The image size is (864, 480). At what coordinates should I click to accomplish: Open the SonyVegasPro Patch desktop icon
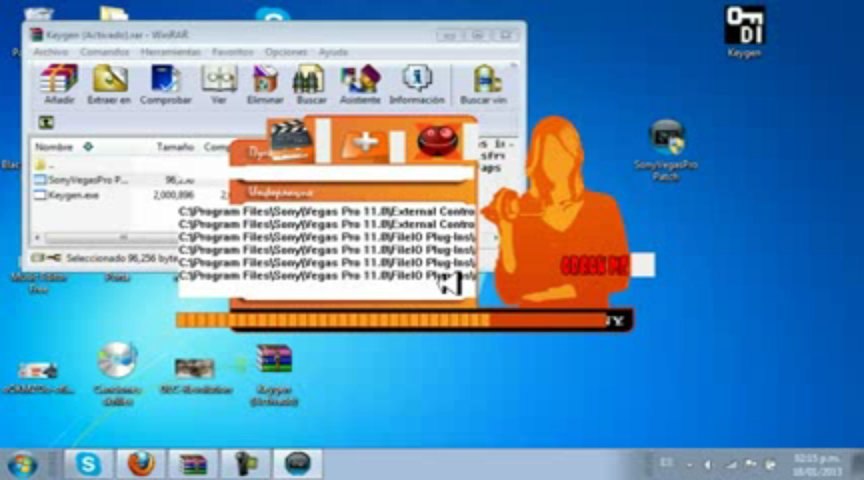666,150
